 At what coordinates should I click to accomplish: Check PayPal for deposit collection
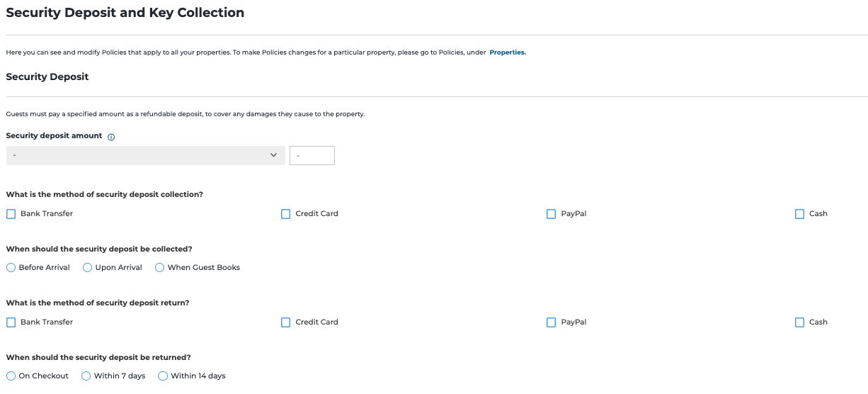pos(552,214)
